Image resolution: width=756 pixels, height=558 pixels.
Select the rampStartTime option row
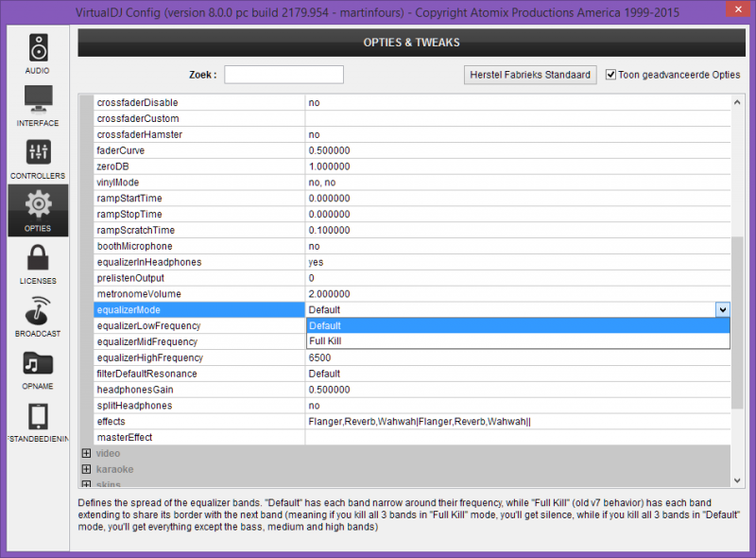(412, 198)
